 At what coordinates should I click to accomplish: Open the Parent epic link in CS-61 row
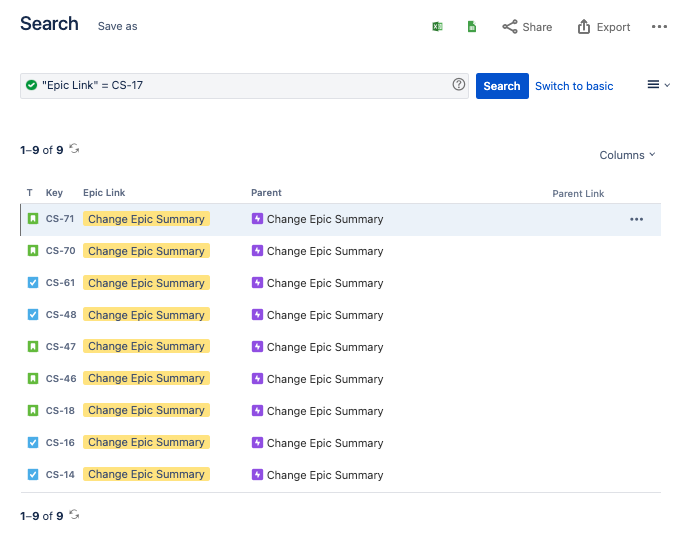tap(325, 283)
